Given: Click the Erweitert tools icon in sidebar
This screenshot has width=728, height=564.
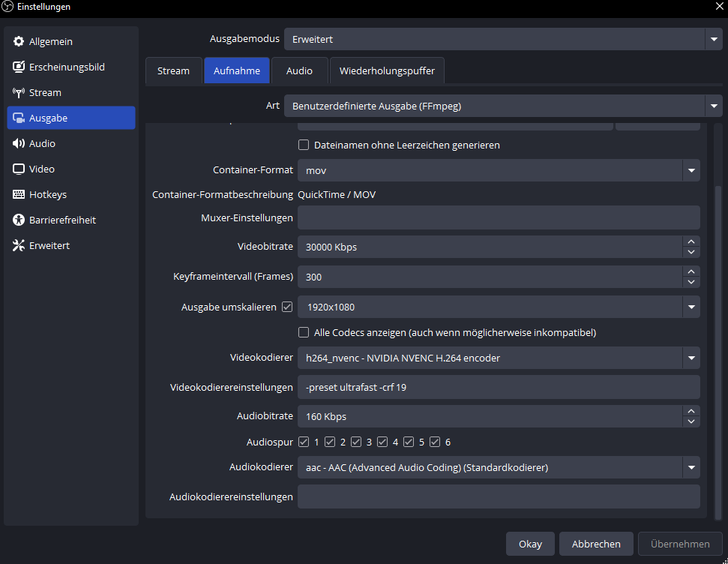Looking at the screenshot, I should tap(19, 246).
